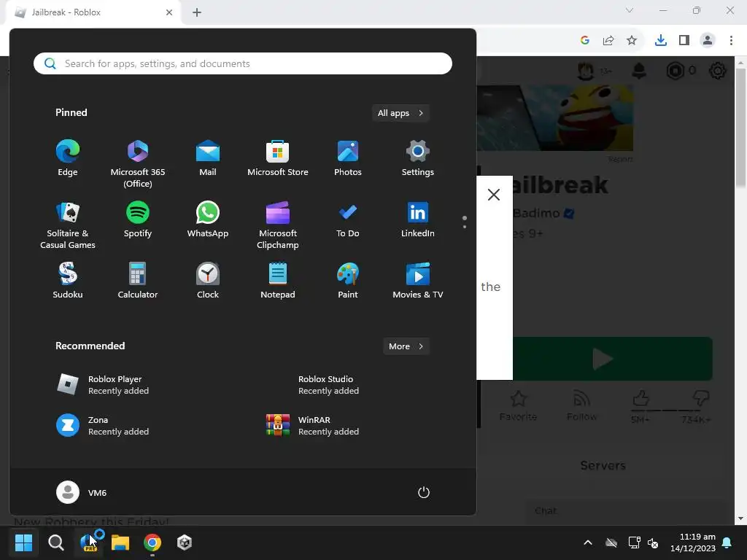Screen dimensions: 747x560
Task: Open Robux balance icon
Action: point(675,71)
